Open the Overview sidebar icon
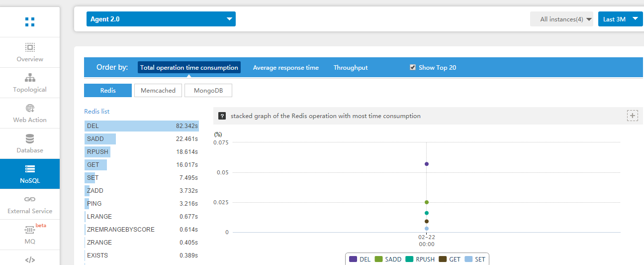The image size is (644, 265). click(x=30, y=48)
